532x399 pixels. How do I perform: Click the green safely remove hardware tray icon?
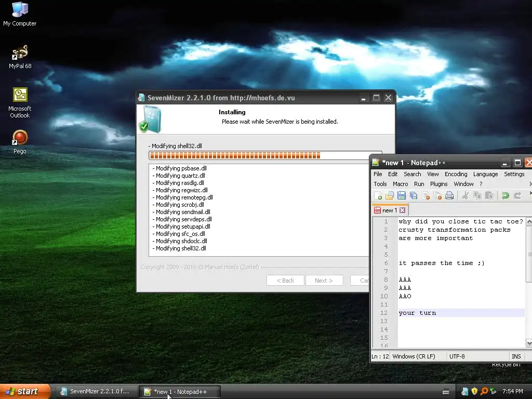coord(494,392)
